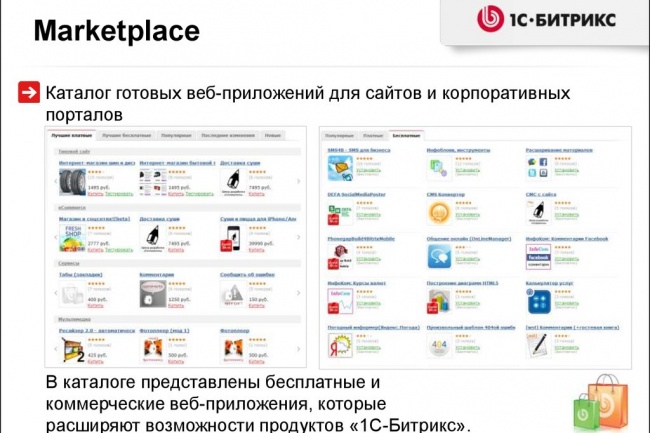Advance the Типовой сайт row with right arrow

coord(298,181)
